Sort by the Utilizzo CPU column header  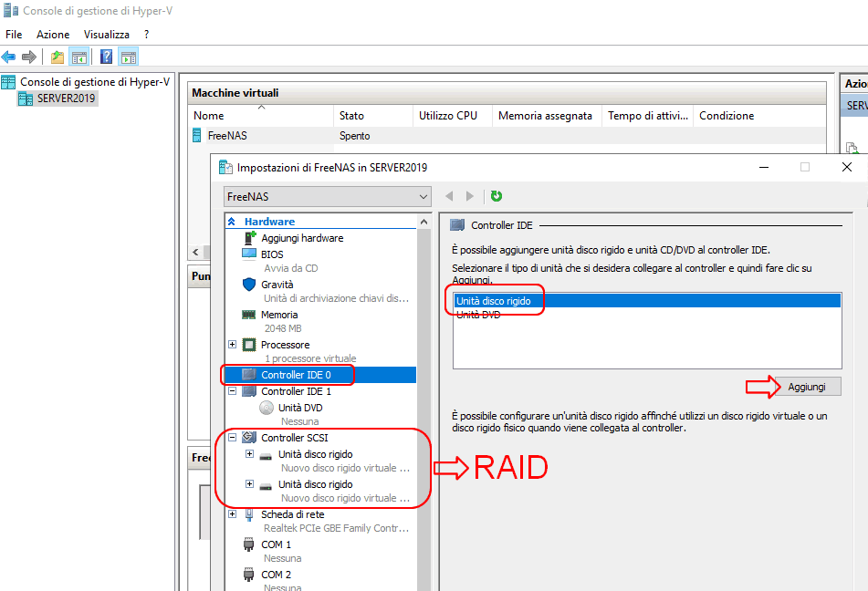[453, 116]
